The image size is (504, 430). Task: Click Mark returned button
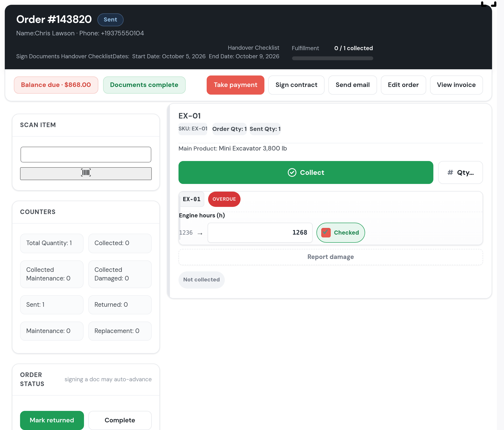(x=52, y=420)
